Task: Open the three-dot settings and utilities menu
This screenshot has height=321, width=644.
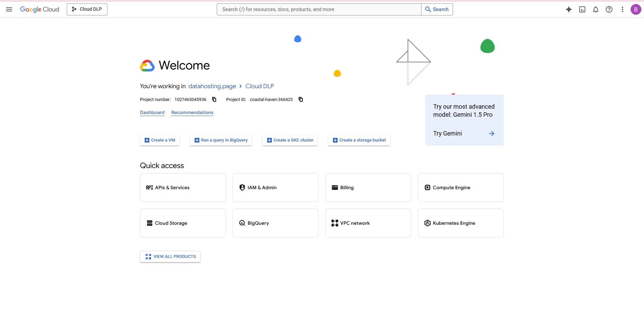Action: pos(623,9)
